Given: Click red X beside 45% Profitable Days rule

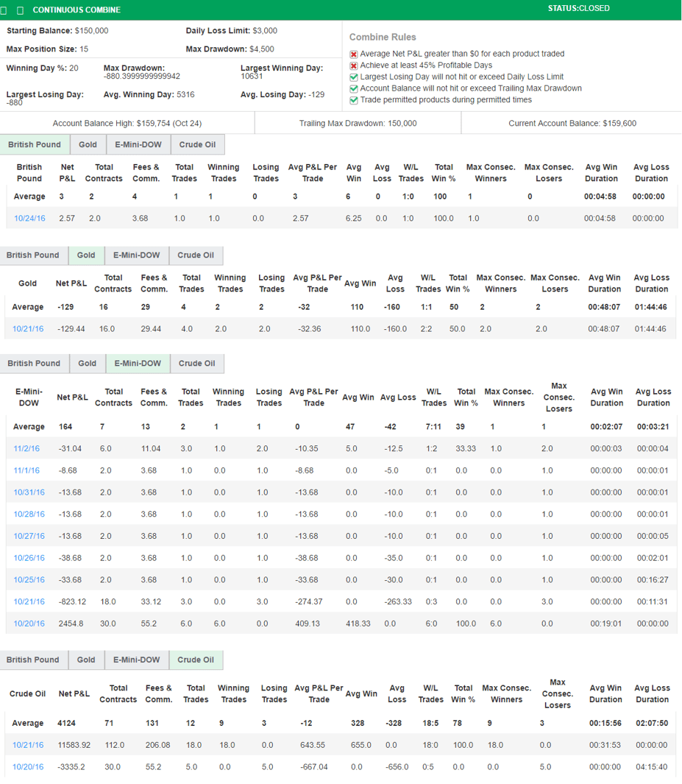Looking at the screenshot, I should [354, 66].
